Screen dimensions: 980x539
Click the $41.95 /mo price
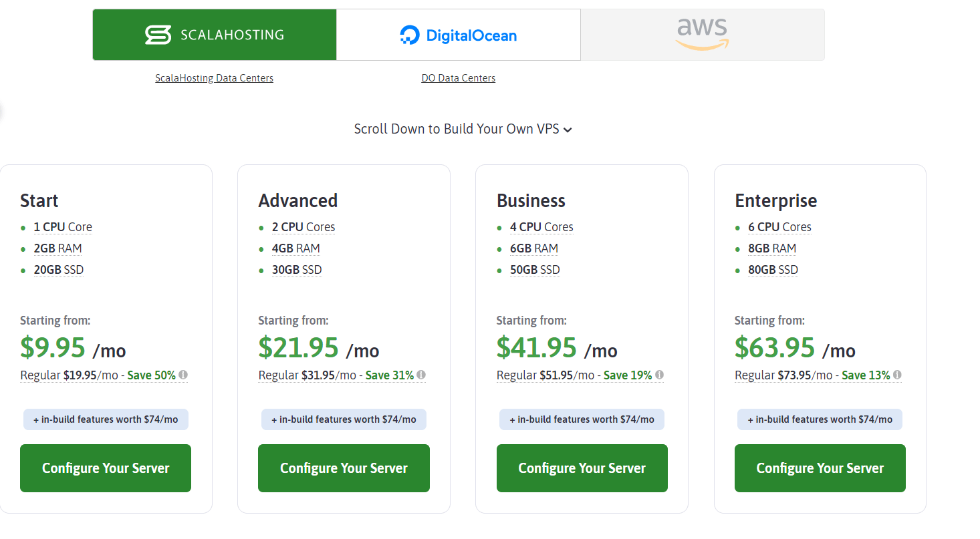pos(557,347)
